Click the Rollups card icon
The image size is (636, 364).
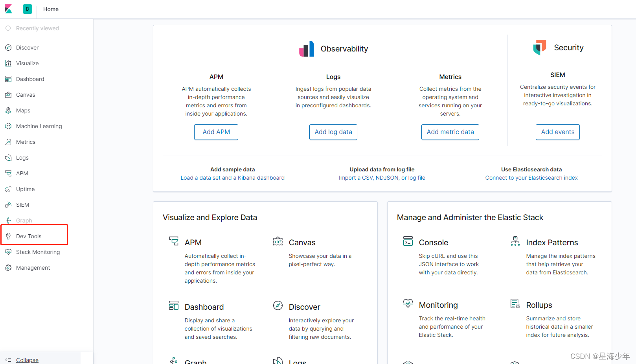515,303
